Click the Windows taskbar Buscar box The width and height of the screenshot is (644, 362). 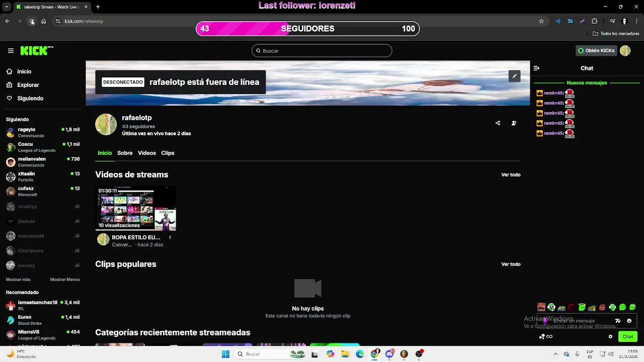pyautogui.click(x=271, y=354)
